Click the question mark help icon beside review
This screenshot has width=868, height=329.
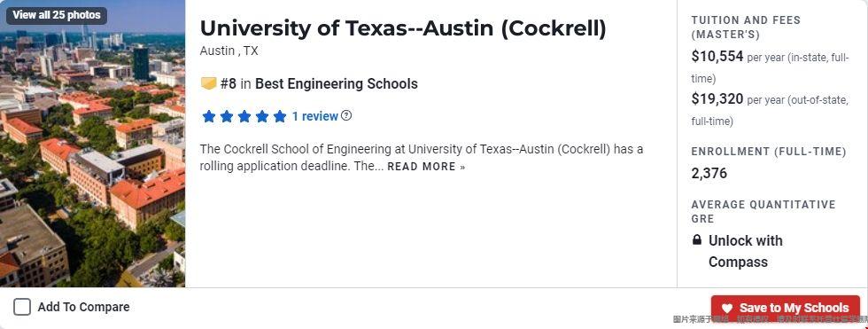click(346, 116)
